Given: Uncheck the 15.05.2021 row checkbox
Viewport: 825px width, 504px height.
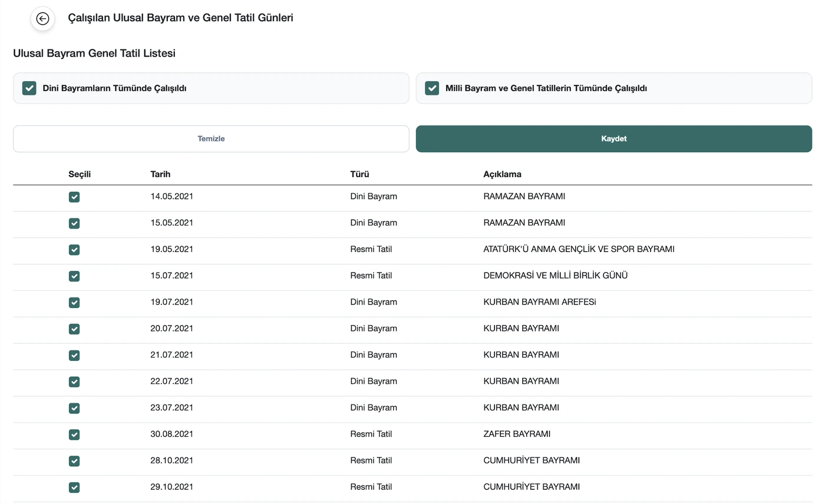Looking at the screenshot, I should [x=74, y=223].
